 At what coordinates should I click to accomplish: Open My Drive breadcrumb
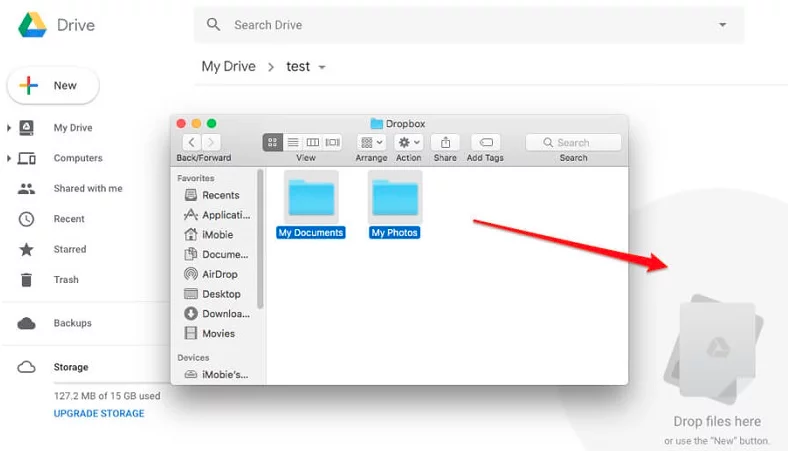(228, 66)
